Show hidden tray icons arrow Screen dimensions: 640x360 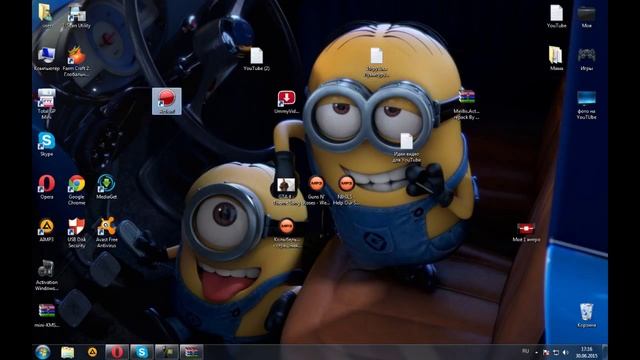click(536, 352)
